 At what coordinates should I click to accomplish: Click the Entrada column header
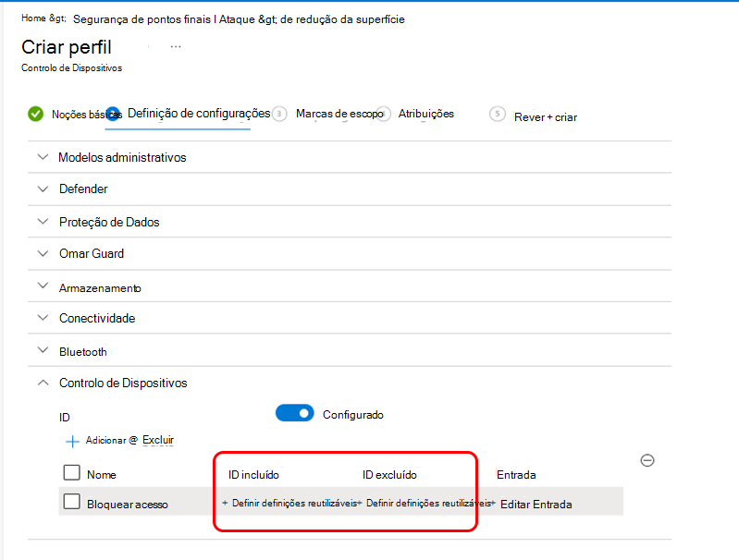pyautogui.click(x=516, y=475)
